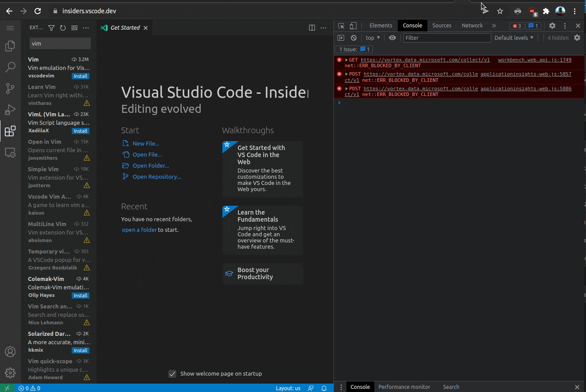Open Console settings gear
This screenshot has width=586, height=392.
[577, 38]
